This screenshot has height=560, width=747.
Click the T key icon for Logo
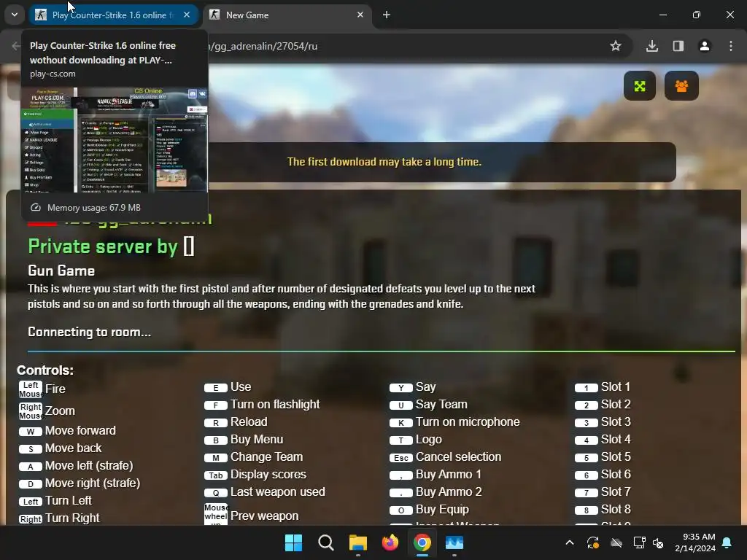tap(401, 440)
